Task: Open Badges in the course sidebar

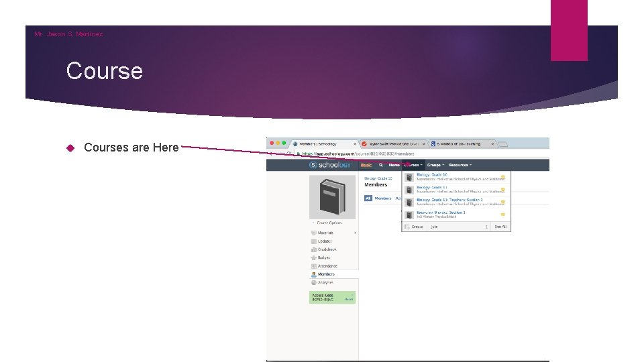Action: (x=321, y=257)
